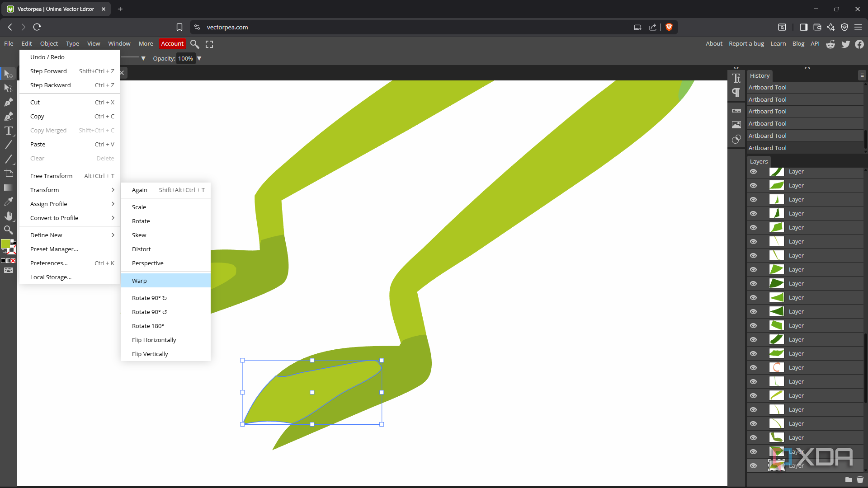Select Free Transform in Edit menu

tap(70, 176)
